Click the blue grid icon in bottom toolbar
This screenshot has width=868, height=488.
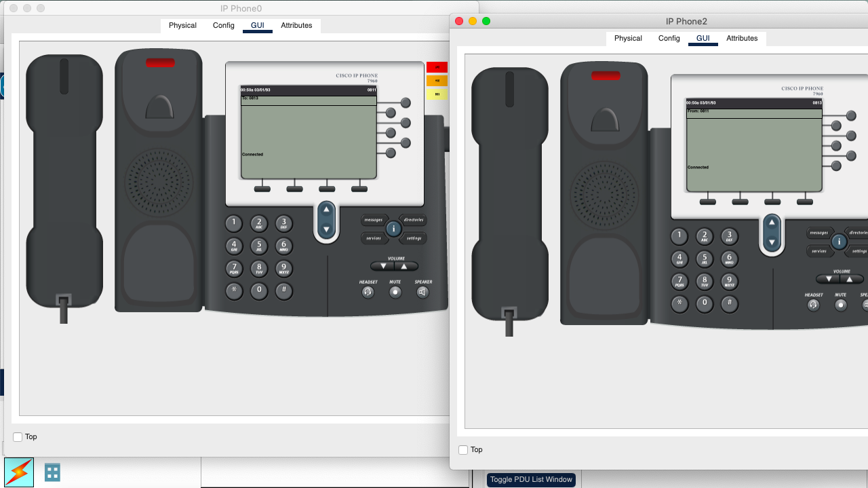click(x=52, y=472)
